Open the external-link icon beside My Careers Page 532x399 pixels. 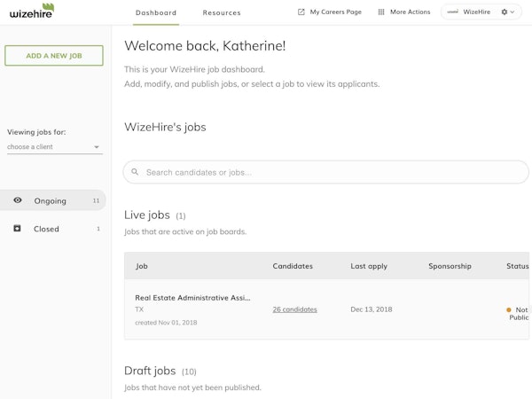point(301,12)
